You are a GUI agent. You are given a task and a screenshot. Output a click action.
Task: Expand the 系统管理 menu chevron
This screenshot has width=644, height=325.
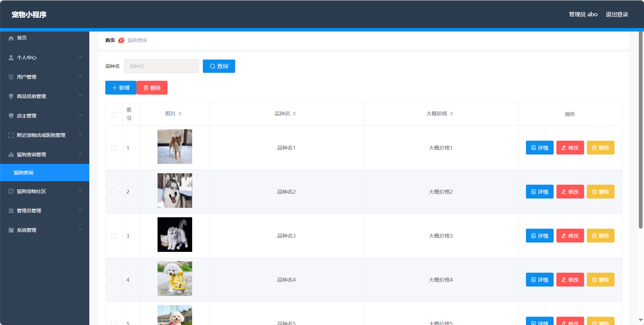pyautogui.click(x=80, y=229)
